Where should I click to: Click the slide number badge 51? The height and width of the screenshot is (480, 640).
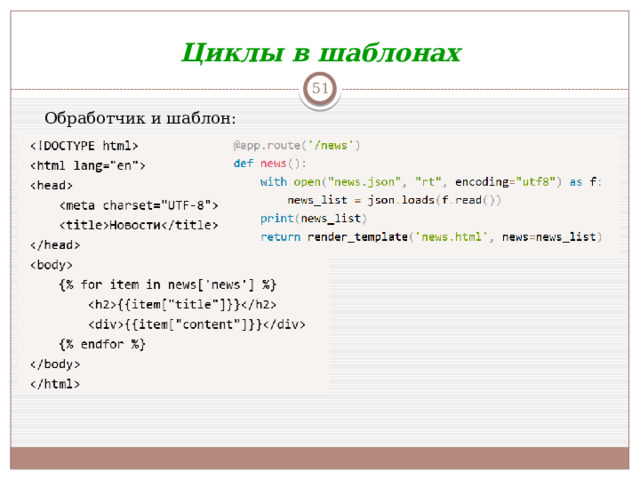point(320,88)
